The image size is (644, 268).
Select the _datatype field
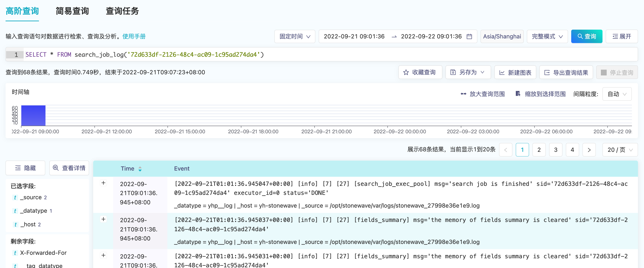(x=34, y=211)
